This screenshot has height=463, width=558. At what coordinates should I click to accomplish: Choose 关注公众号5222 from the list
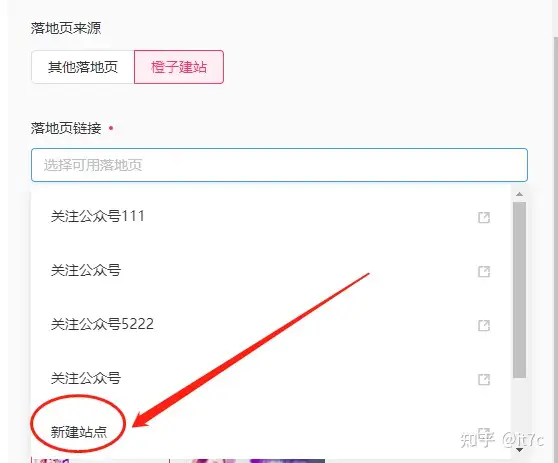(270, 324)
